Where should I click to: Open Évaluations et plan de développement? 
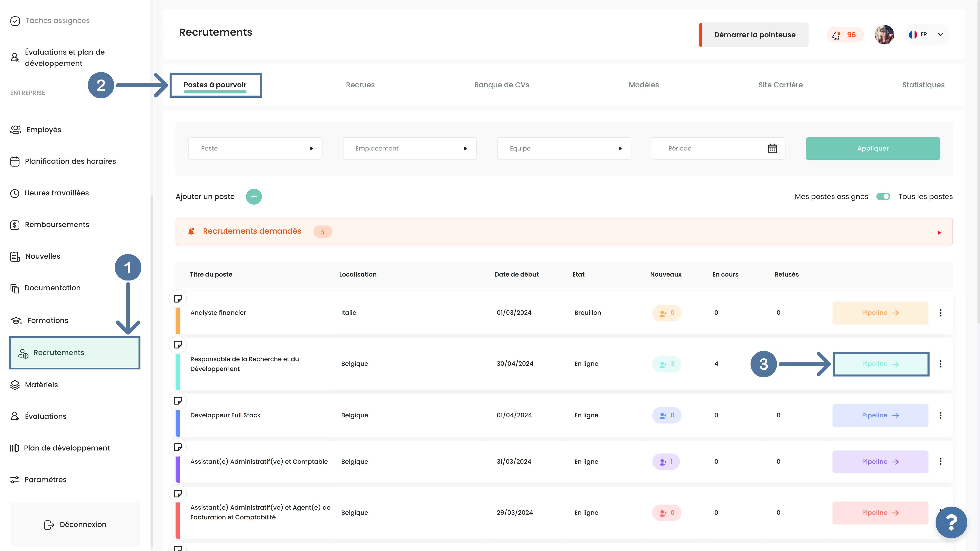tap(65, 58)
